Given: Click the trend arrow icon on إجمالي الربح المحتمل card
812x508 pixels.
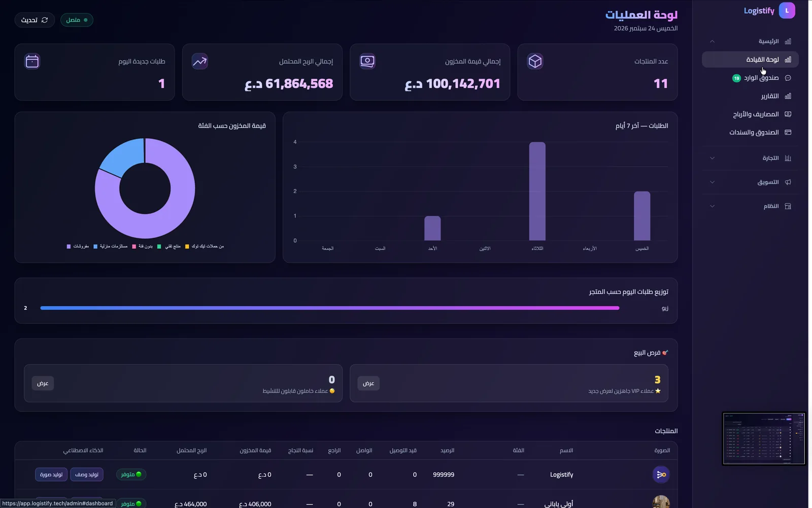Looking at the screenshot, I should coord(199,61).
